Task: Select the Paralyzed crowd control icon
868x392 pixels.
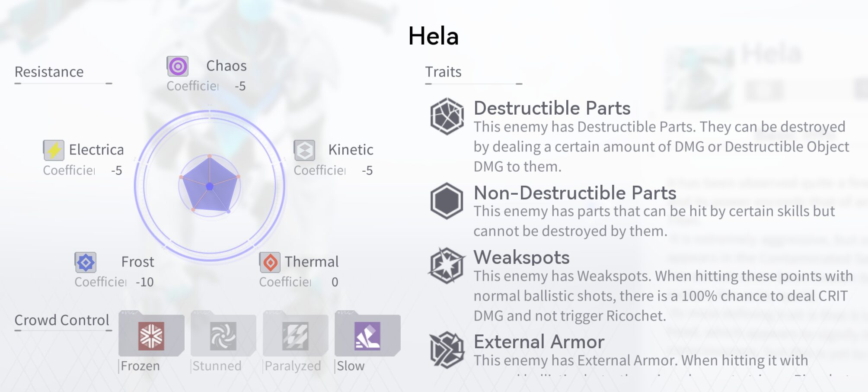Action: 295,335
